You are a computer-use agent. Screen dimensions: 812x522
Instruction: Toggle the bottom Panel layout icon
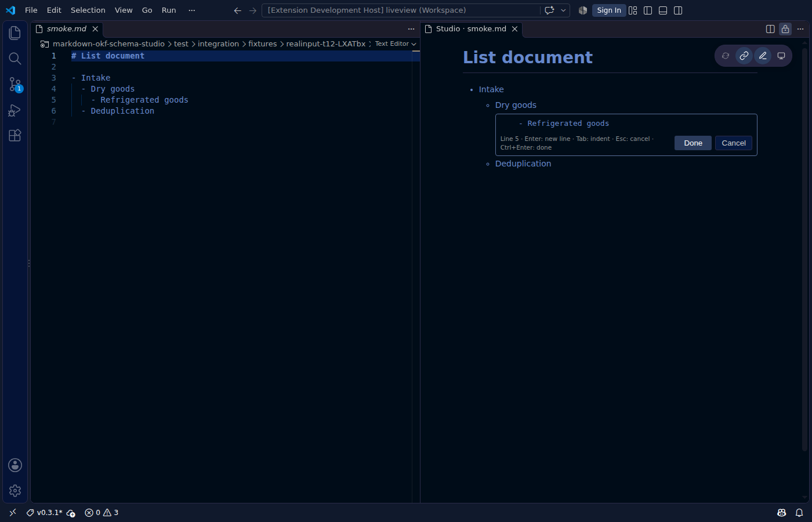663,10
